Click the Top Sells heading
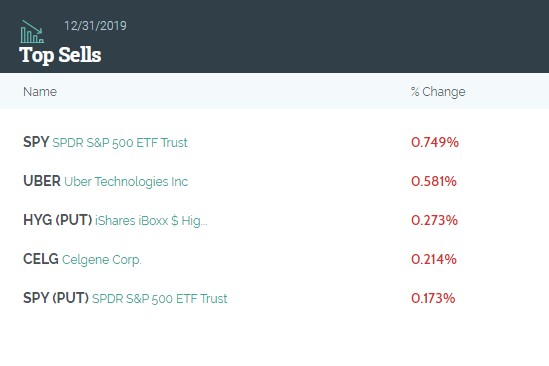Image resolution: width=549 pixels, height=366 pixels. tap(60, 55)
